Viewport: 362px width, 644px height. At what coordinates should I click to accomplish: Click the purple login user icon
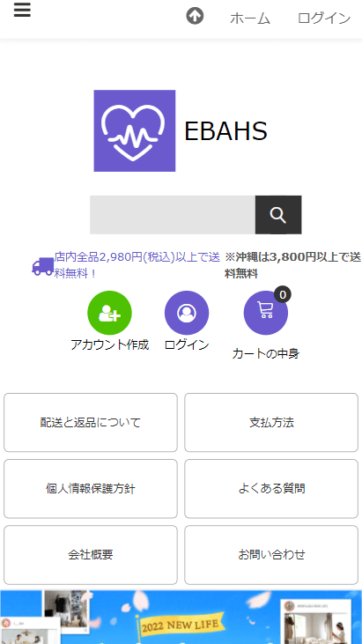(187, 313)
